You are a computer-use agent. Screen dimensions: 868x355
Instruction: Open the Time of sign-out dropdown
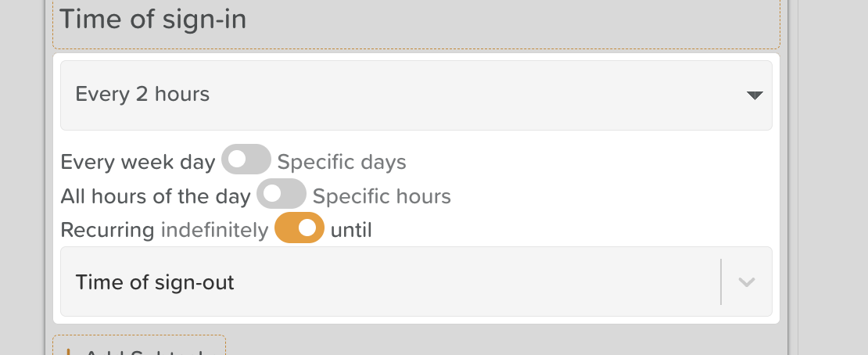click(391, 282)
